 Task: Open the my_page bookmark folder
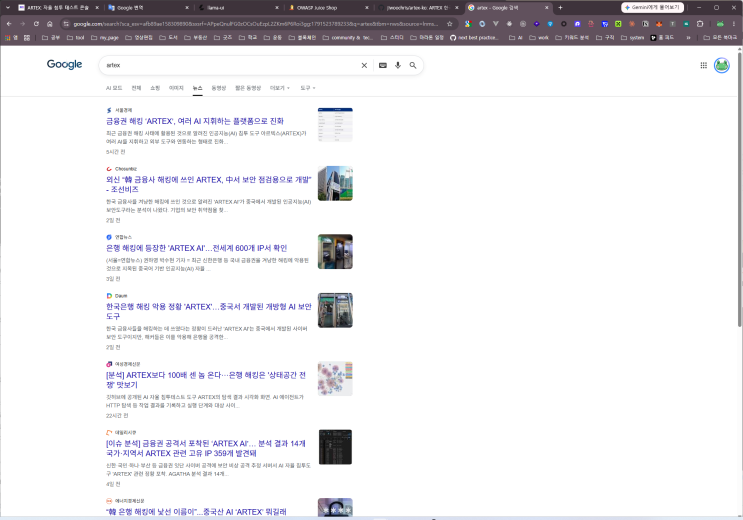(x=104, y=37)
